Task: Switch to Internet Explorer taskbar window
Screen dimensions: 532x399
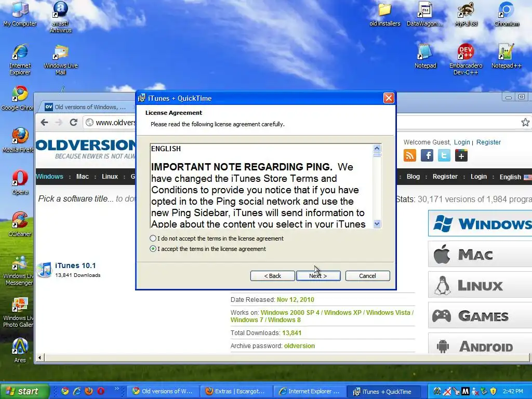Action: point(310,391)
